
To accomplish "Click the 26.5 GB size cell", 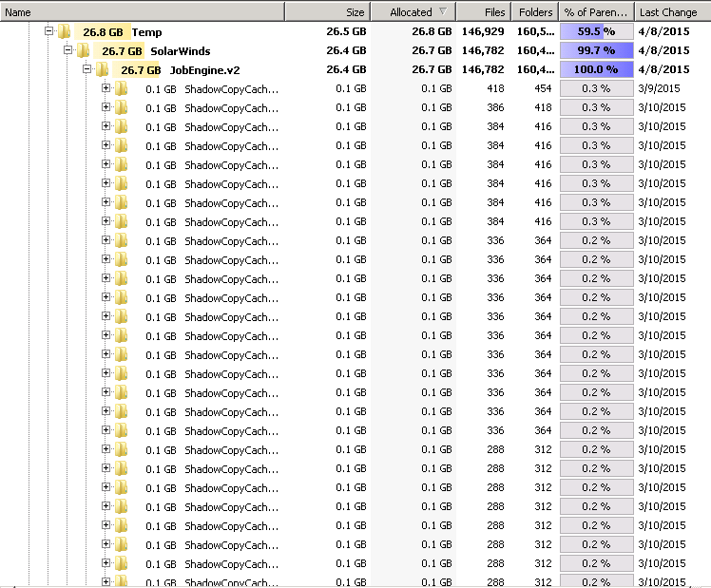I will [346, 31].
